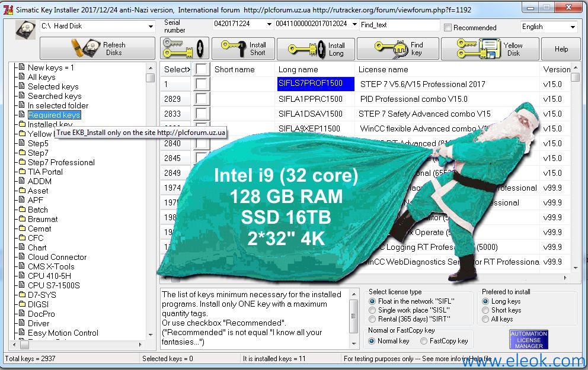Viewport: 588px width, 370px height.
Task: Click the Cloud Connector document icon
Action: 22,256
